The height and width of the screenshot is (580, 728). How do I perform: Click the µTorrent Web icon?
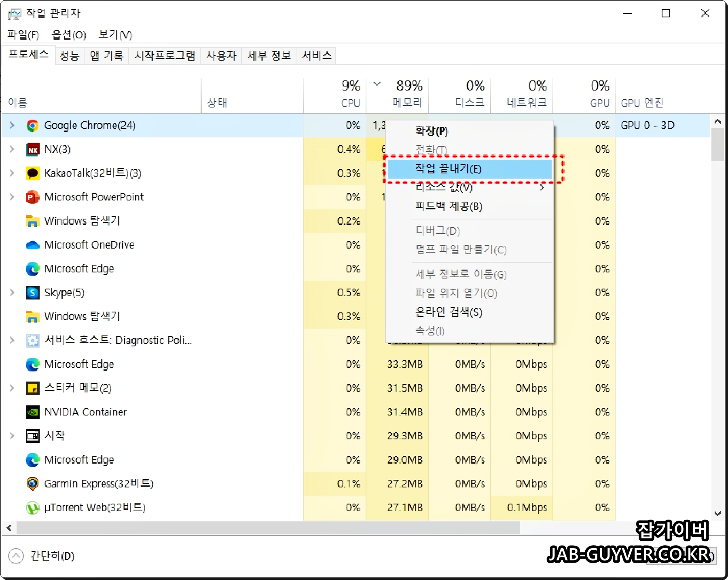point(32,508)
